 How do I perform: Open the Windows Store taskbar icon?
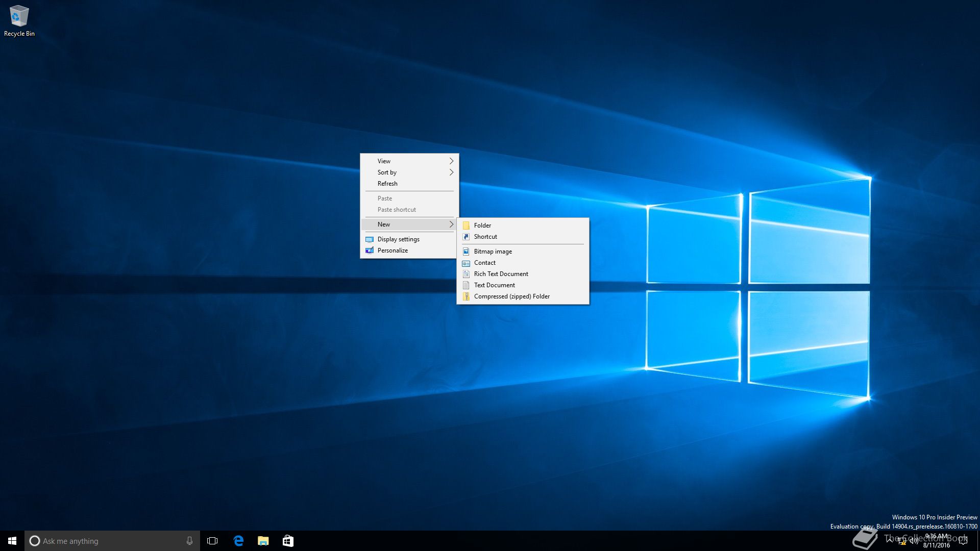288,541
